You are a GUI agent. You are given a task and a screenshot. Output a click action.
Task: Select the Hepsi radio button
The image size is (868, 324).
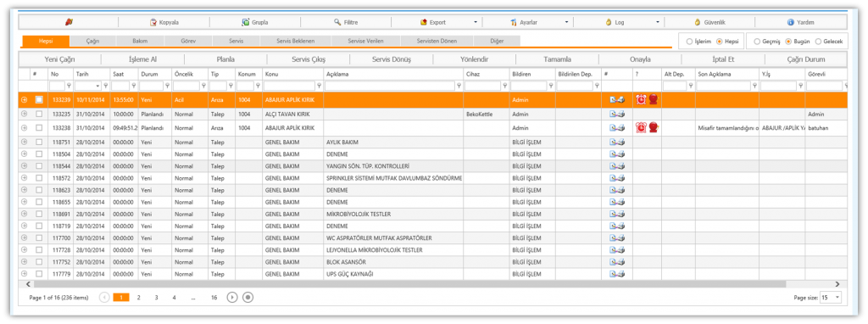pyautogui.click(x=720, y=42)
